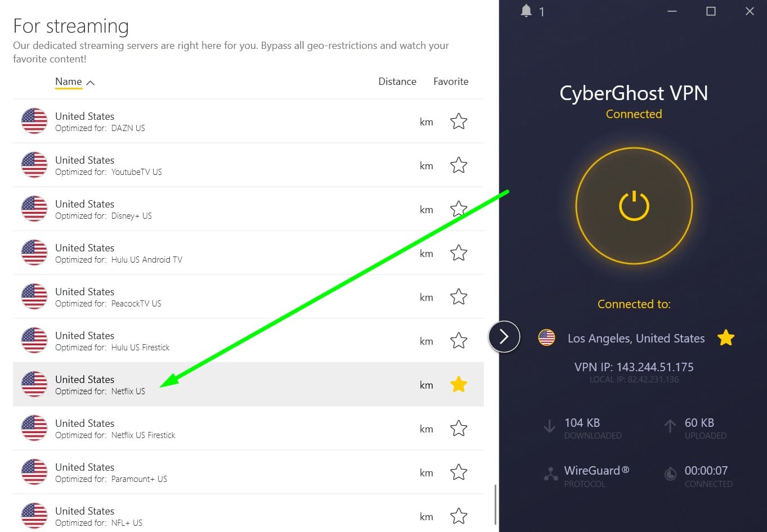Remove Los Angeles from favorites star
This screenshot has width=767, height=532.
click(726, 338)
